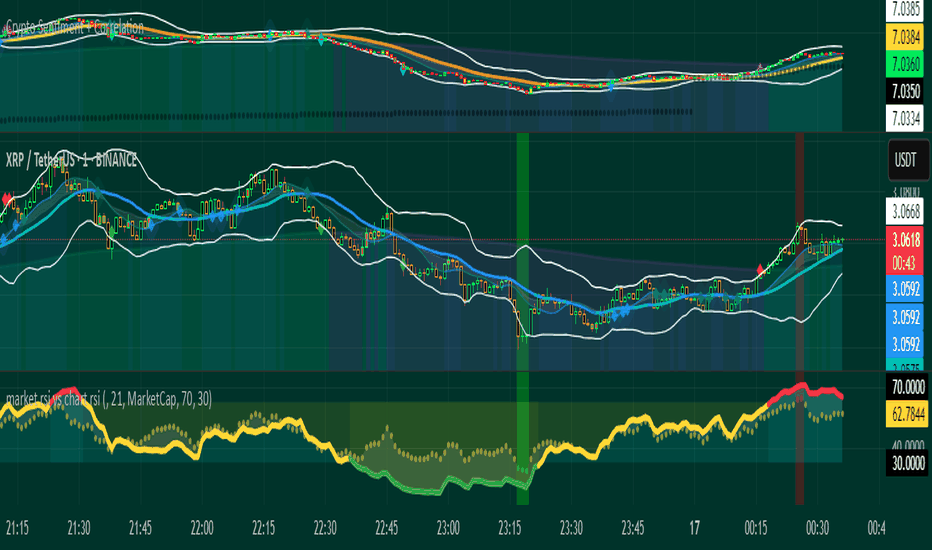
Task: Click the 00:43 bar countdown timer
Action: pyautogui.click(x=903, y=262)
